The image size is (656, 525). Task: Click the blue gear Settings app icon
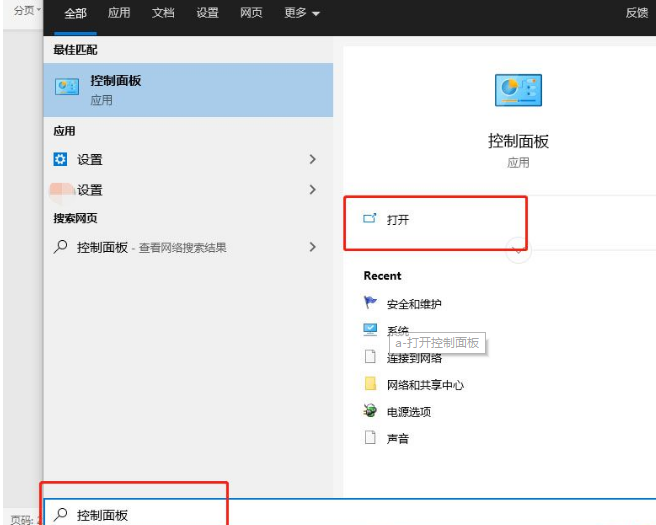pyautogui.click(x=60, y=159)
